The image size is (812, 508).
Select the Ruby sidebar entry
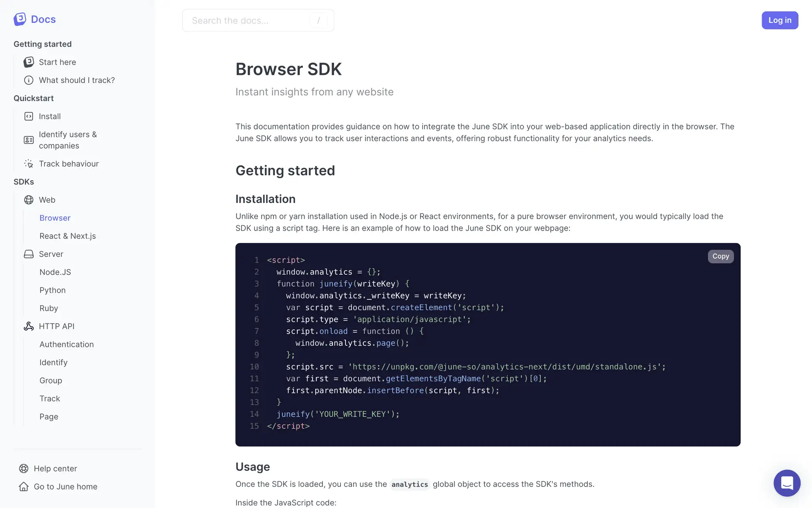coord(49,309)
